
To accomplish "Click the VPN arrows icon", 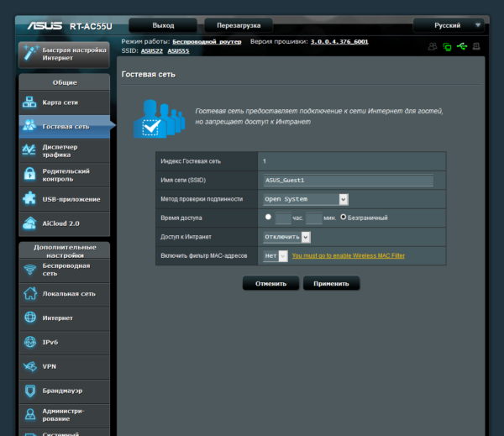I will (30, 366).
